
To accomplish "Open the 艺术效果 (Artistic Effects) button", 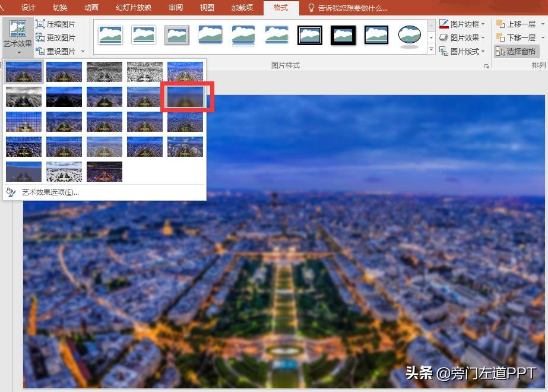I will (x=17, y=37).
